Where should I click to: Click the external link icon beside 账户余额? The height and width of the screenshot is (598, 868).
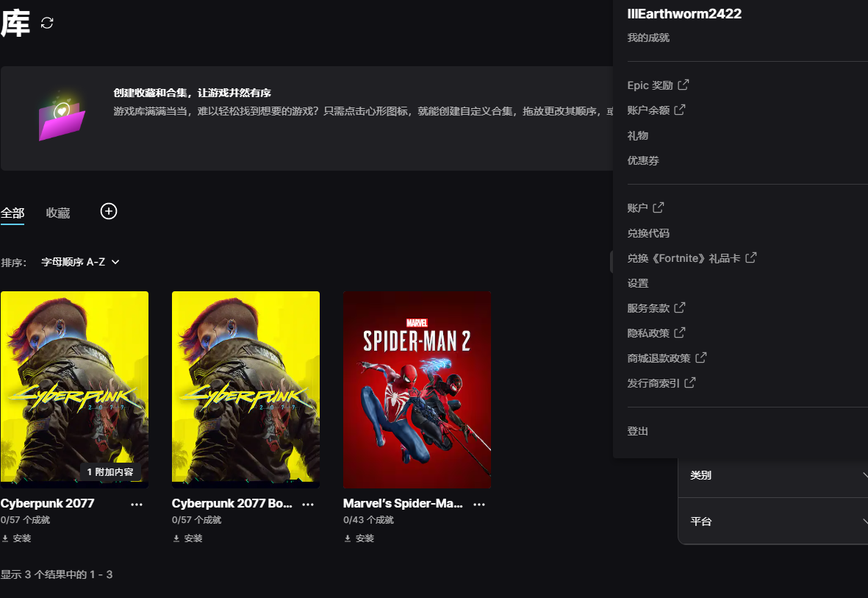pyautogui.click(x=680, y=110)
